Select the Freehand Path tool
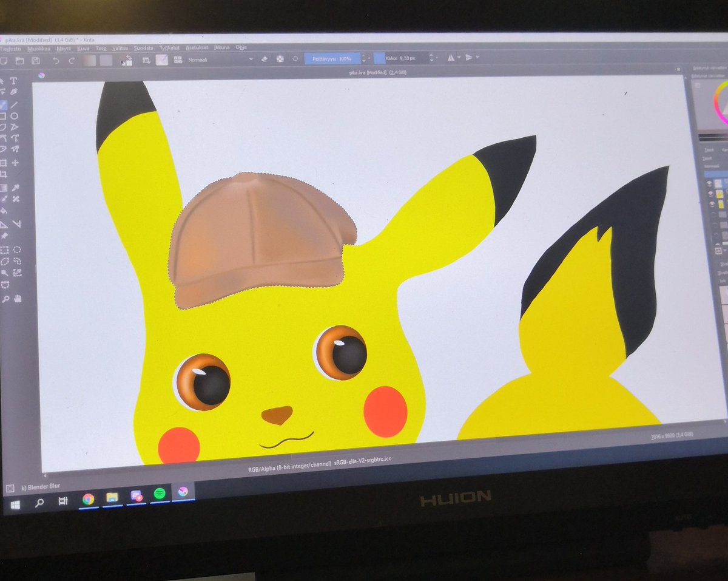Screen dimensions: 728x581 pos(16,138)
